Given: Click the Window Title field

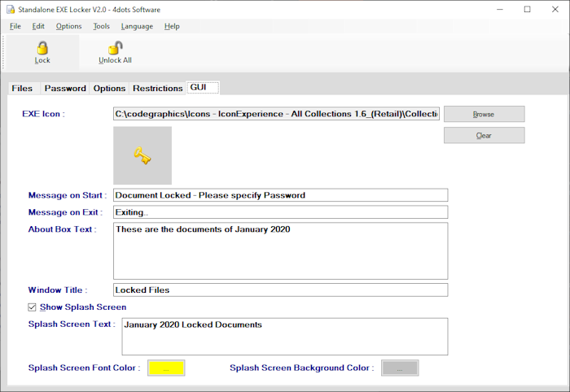Looking at the screenshot, I should click(280, 290).
